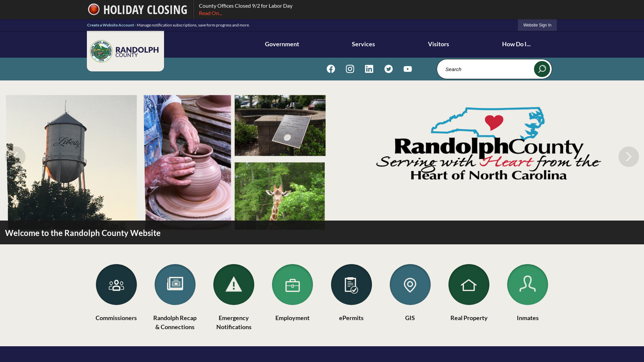Open ePermits portal icon

351,285
